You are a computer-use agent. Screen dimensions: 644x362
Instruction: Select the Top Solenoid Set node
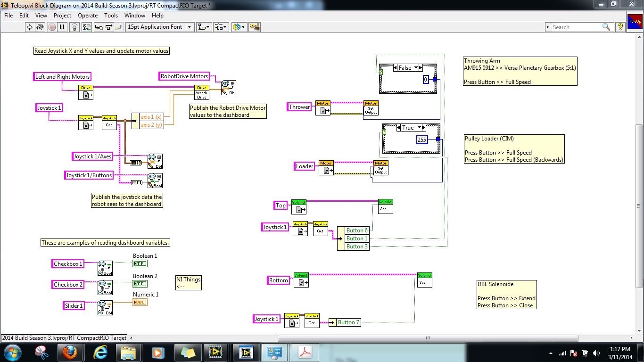pos(385,206)
